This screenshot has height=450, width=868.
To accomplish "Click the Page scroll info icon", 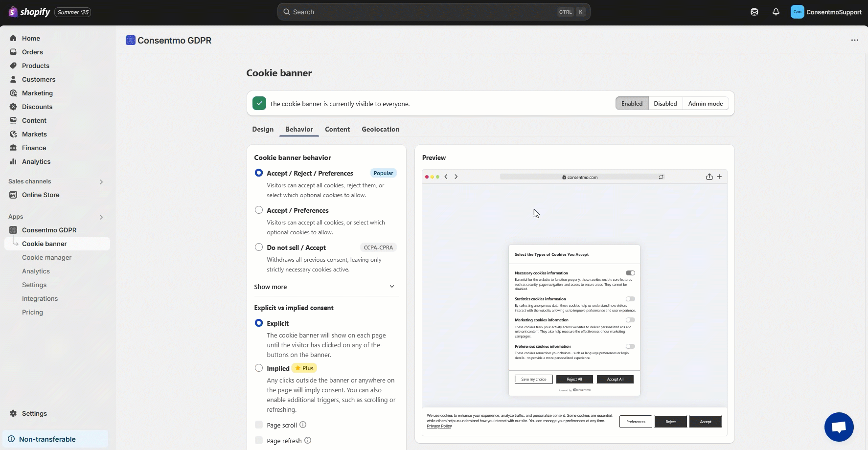I will tap(303, 425).
